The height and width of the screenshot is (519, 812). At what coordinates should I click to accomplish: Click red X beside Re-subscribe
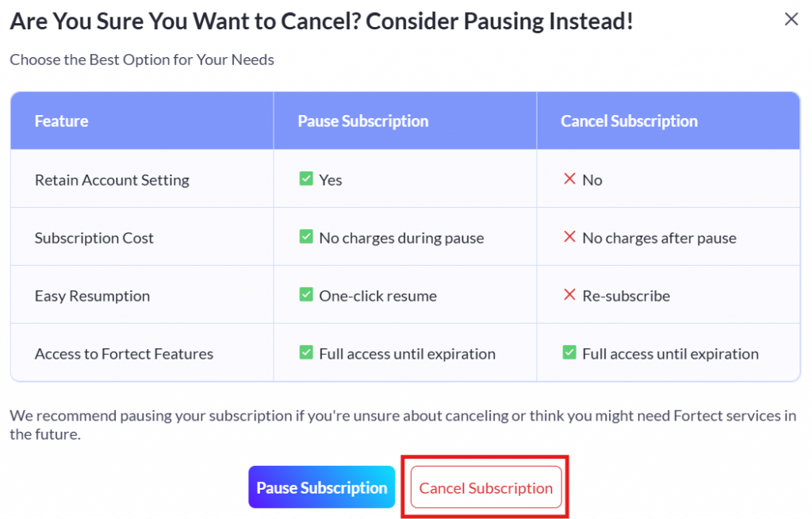pos(569,294)
